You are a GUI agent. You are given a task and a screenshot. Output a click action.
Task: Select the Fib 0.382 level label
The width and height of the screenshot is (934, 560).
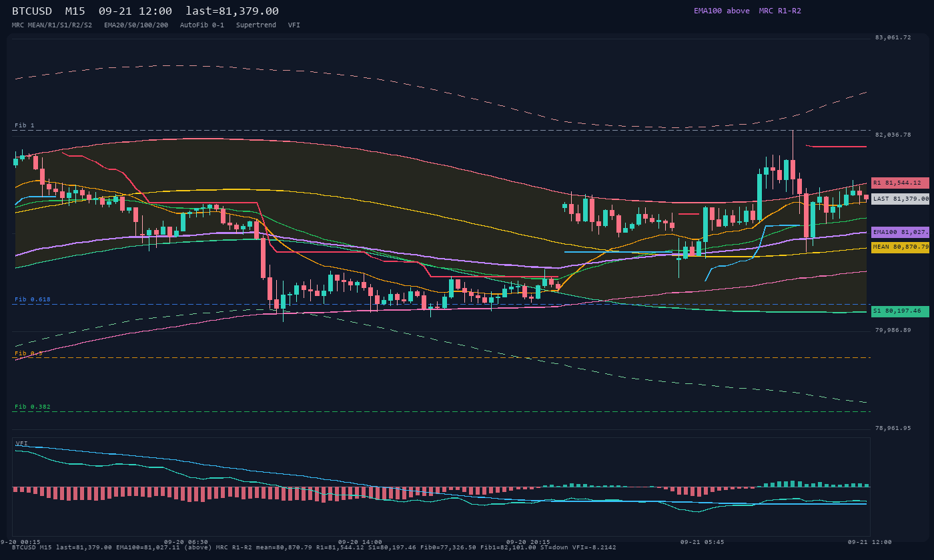tap(33, 407)
